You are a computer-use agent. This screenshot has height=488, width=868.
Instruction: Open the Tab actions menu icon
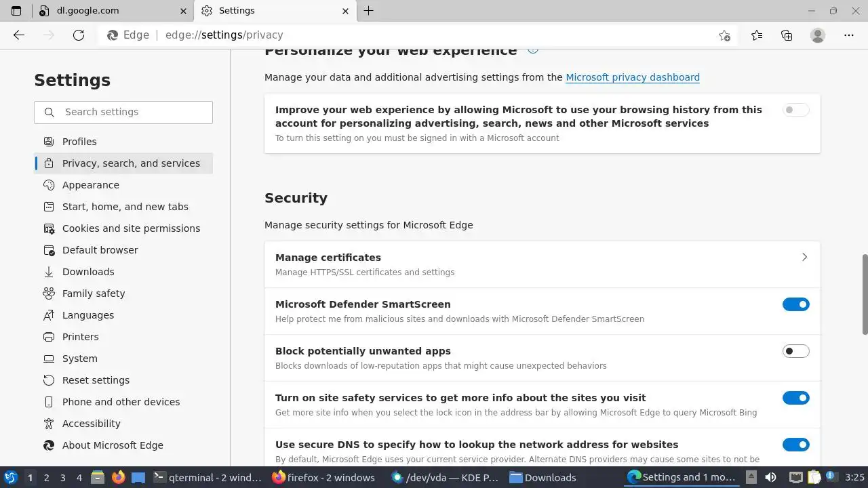pyautogui.click(x=16, y=11)
